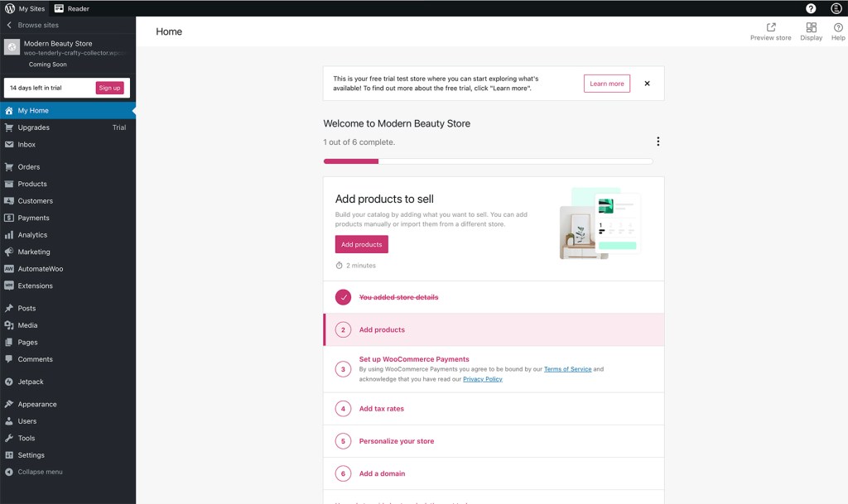
Task: Open task list three-dot options menu
Action: pos(658,142)
